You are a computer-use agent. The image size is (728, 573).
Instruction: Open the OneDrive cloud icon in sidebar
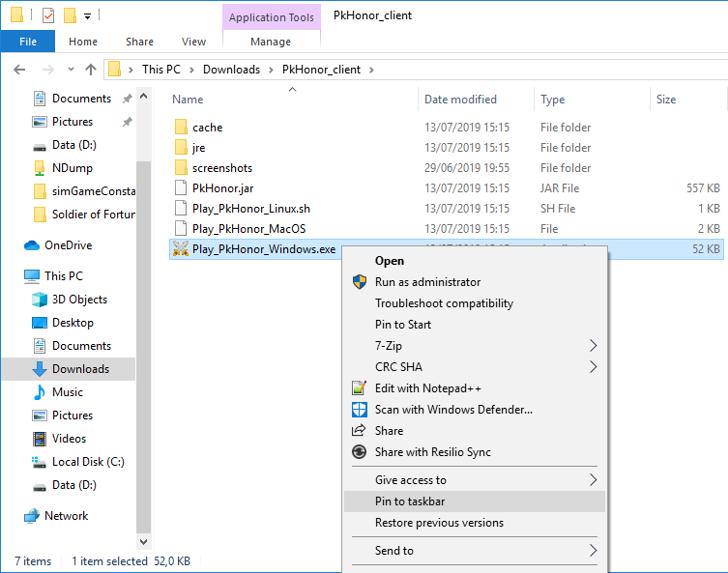(x=32, y=245)
